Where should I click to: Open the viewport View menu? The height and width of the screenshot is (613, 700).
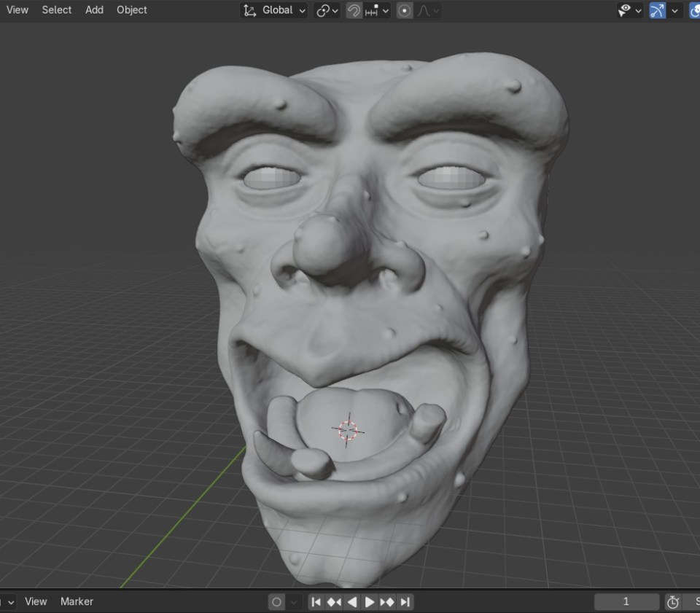[x=17, y=10]
